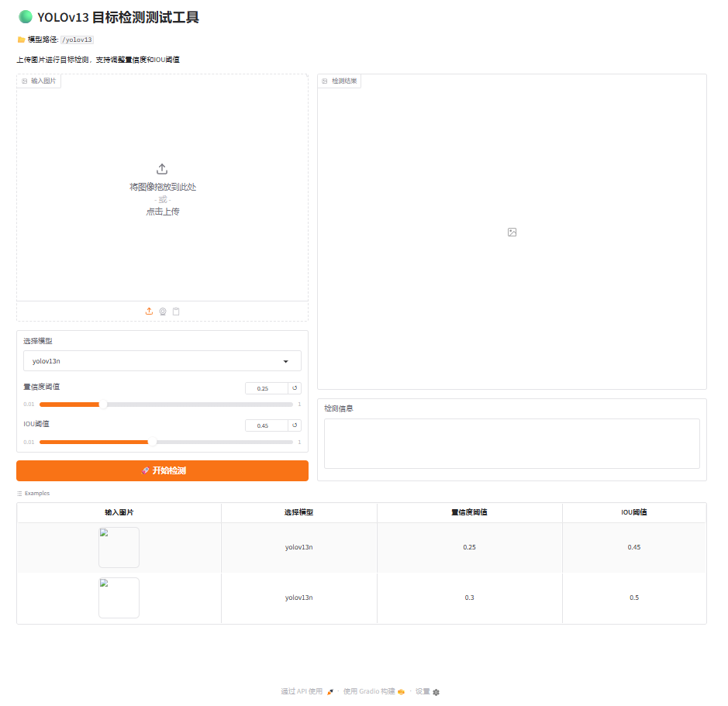Screen dimensions: 728x706
Task: Click yolov13n in first example row
Action: tap(299, 547)
